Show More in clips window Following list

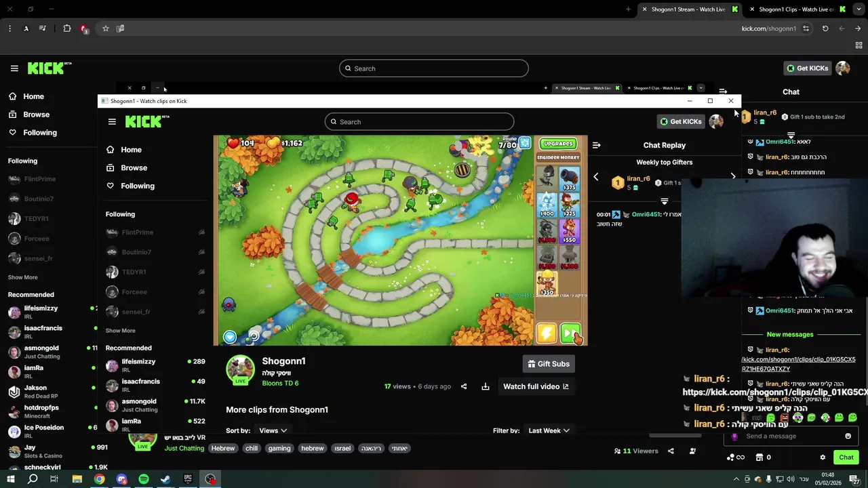(x=120, y=331)
